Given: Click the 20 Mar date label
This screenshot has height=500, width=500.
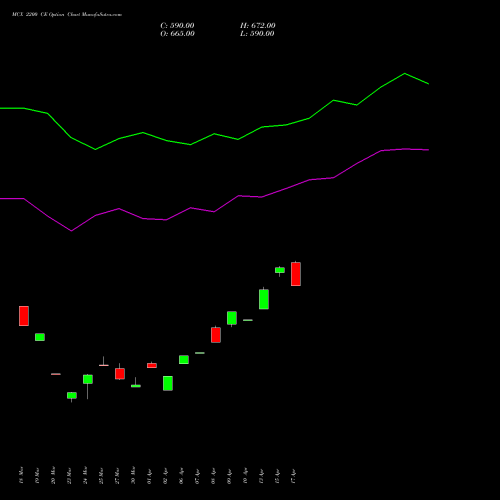Looking at the screenshot, I should coord(53,475).
